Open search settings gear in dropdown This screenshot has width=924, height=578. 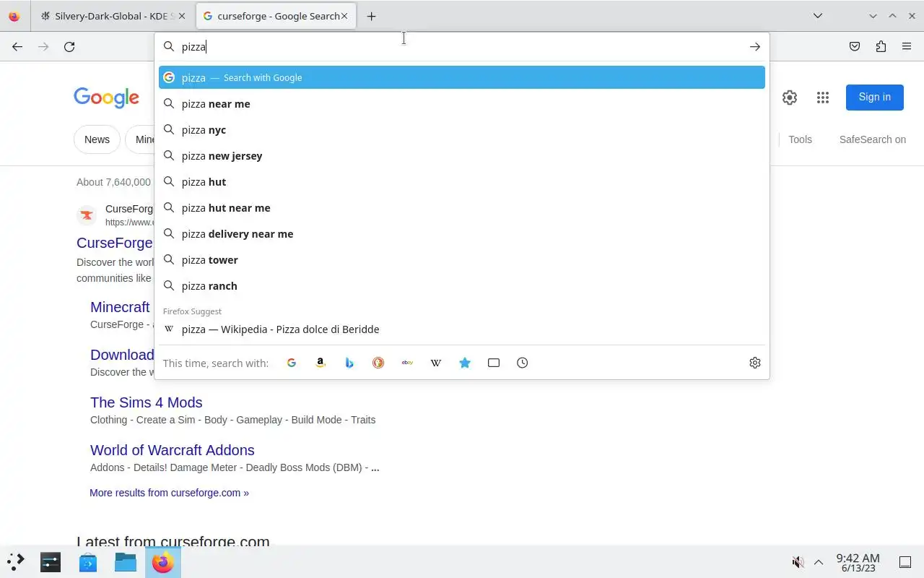pyautogui.click(x=755, y=363)
